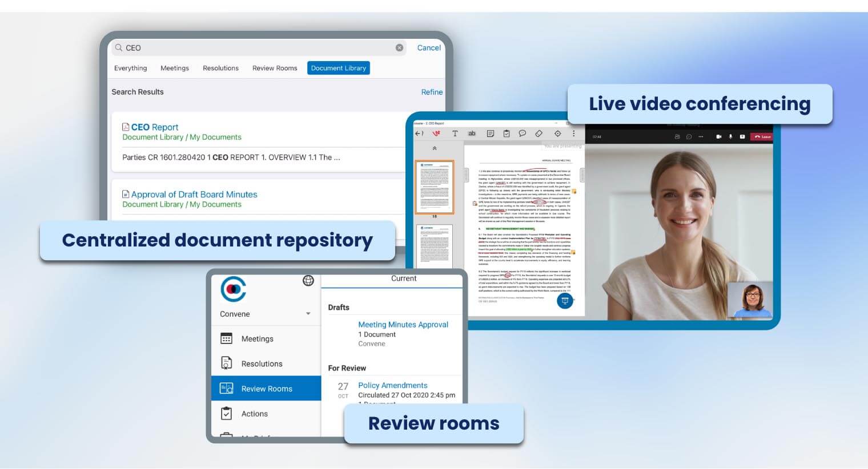The height and width of the screenshot is (469, 868).
Task: Open the CEO Report search result
Action: click(x=155, y=127)
